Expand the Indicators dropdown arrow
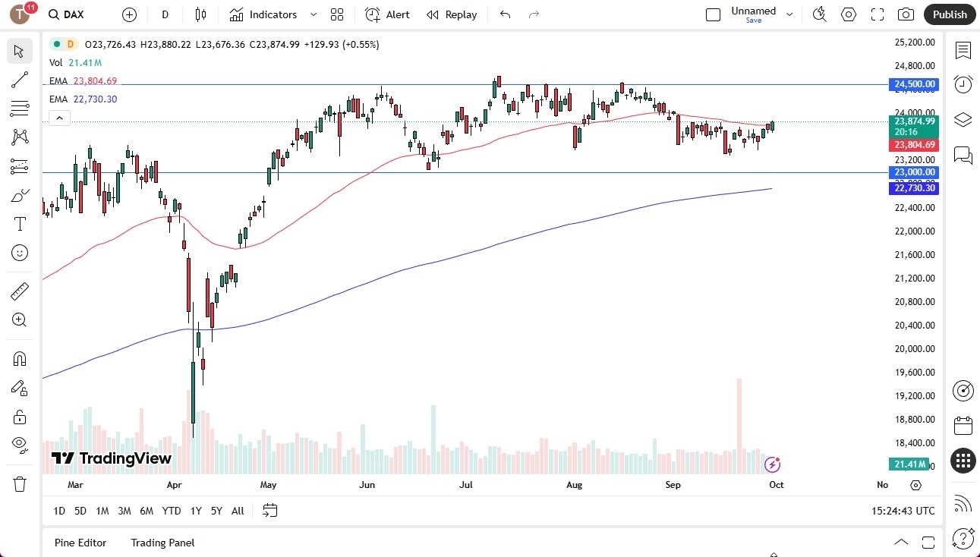This screenshot has width=980, height=557. point(312,14)
